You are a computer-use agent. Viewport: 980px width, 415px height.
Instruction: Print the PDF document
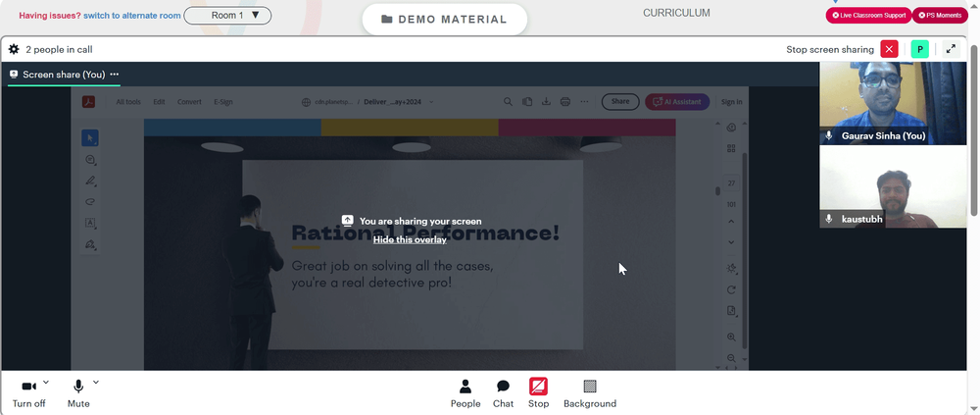click(x=565, y=102)
